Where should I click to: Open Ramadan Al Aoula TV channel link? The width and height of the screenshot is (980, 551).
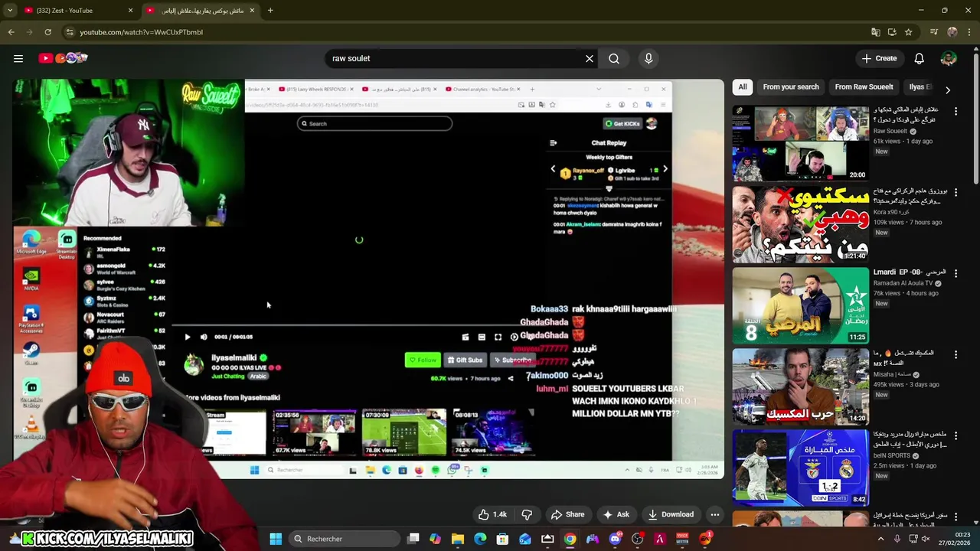pyautogui.click(x=904, y=283)
